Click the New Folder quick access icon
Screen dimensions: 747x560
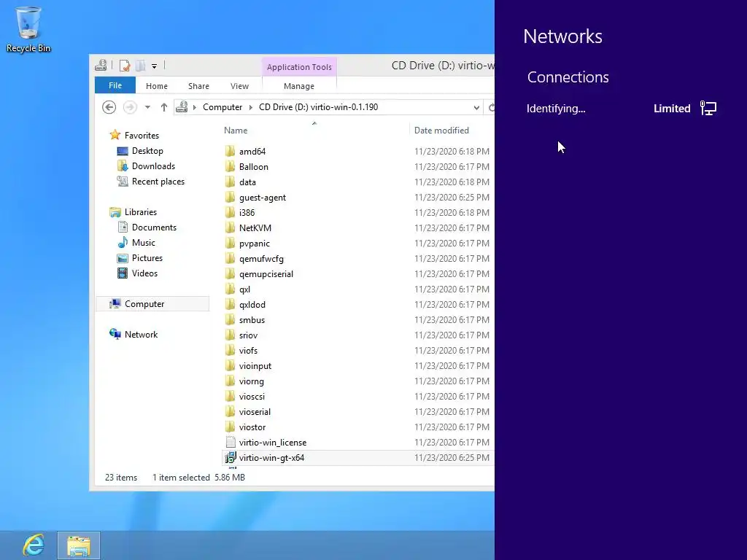(x=141, y=66)
